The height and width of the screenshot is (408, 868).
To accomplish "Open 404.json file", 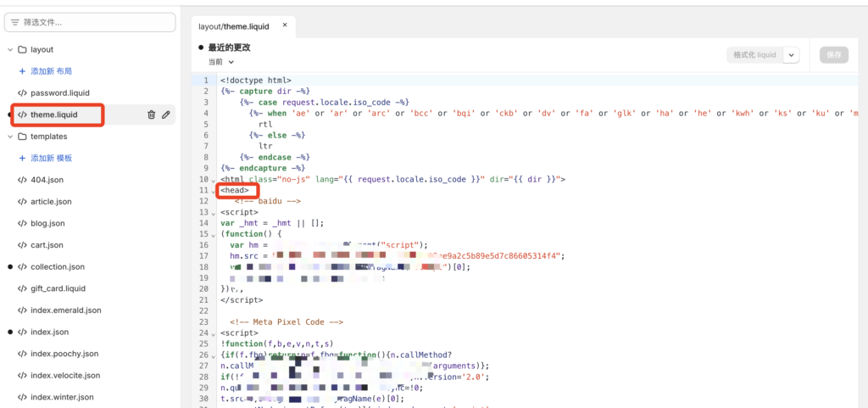I will (x=47, y=180).
